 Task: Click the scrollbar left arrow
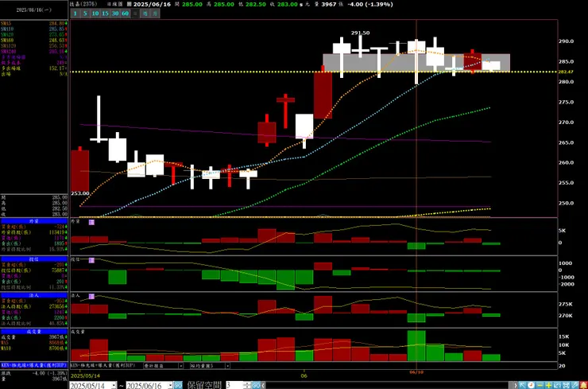(263, 385)
